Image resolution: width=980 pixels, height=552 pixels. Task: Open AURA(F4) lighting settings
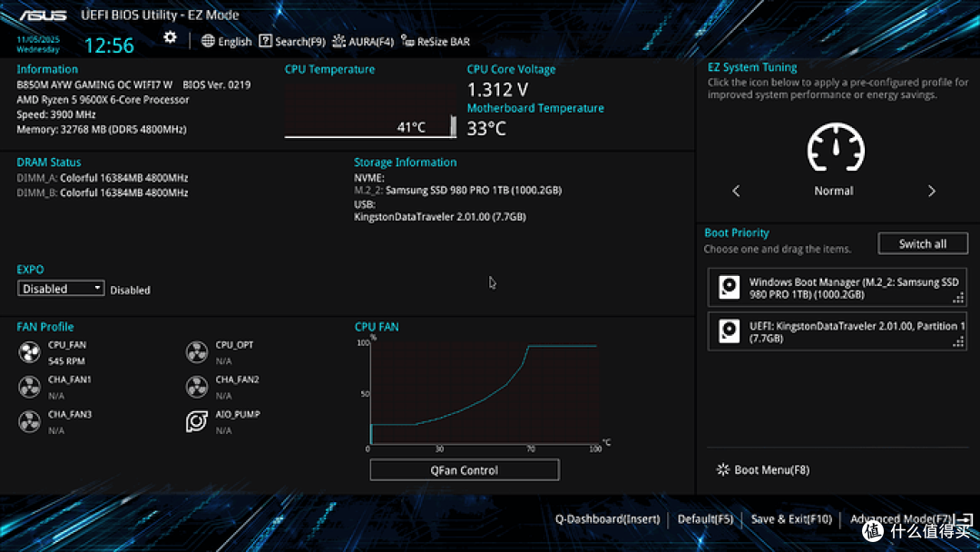click(x=363, y=41)
